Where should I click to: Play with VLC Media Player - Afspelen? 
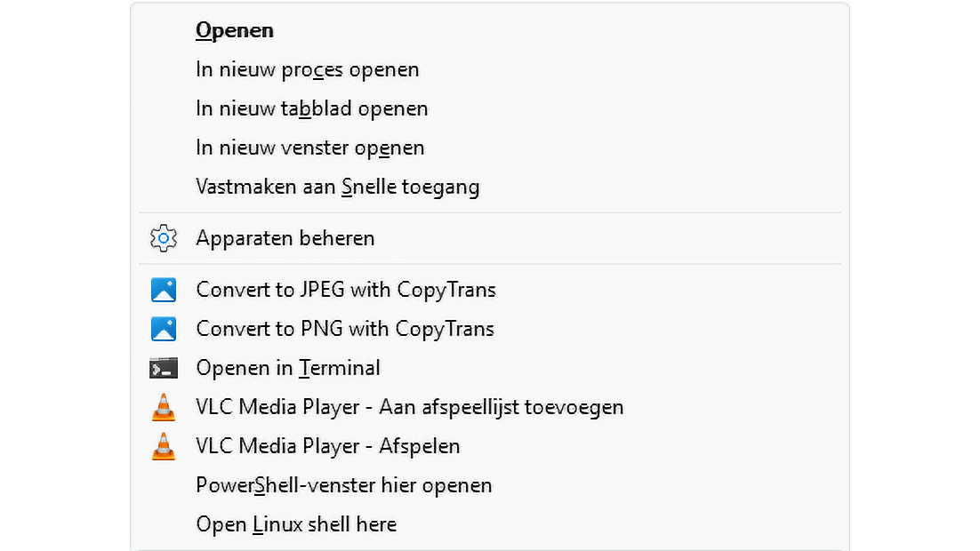tap(328, 446)
